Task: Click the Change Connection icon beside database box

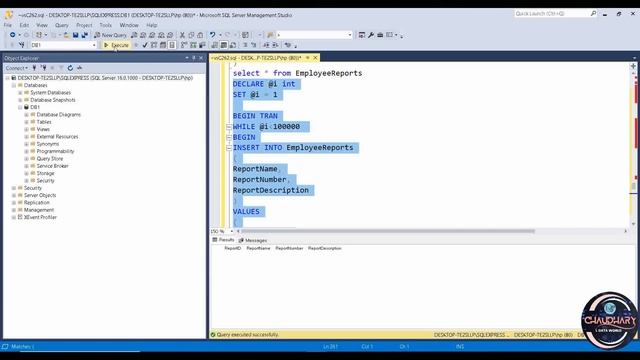Action: [22, 45]
